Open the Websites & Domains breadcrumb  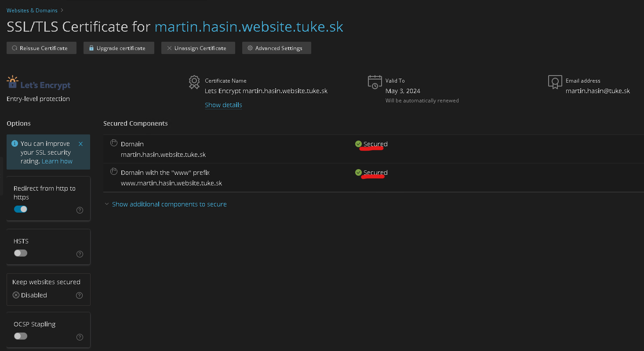[32, 10]
